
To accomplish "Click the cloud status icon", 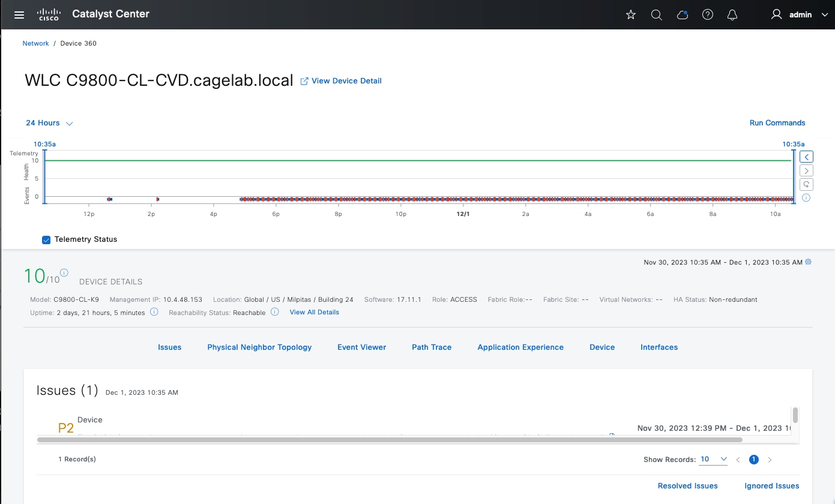I will [682, 14].
